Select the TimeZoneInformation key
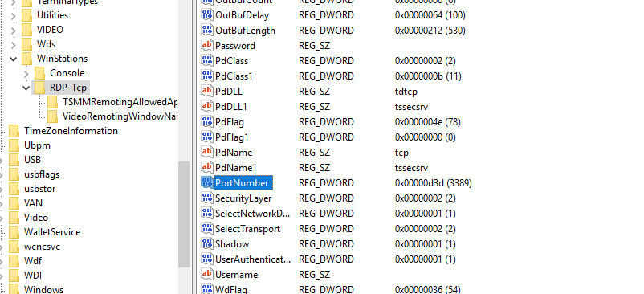This screenshot has width=644, height=294. [x=71, y=131]
